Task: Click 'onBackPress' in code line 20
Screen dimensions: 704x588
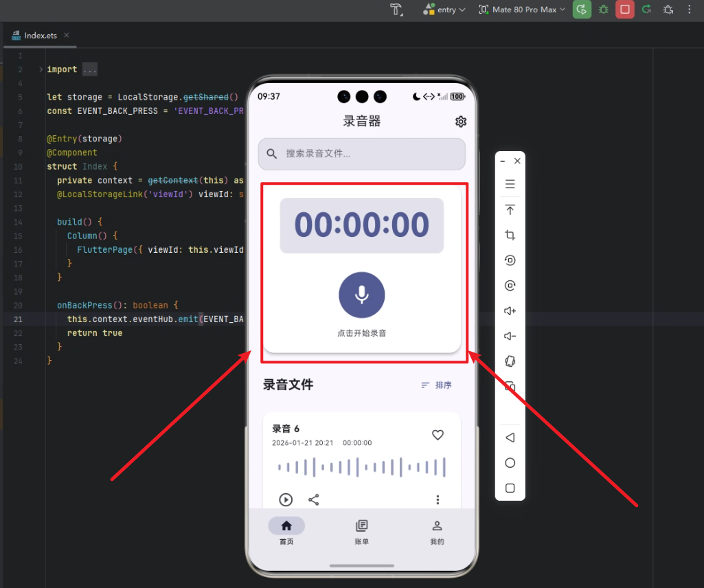Action: pos(84,306)
